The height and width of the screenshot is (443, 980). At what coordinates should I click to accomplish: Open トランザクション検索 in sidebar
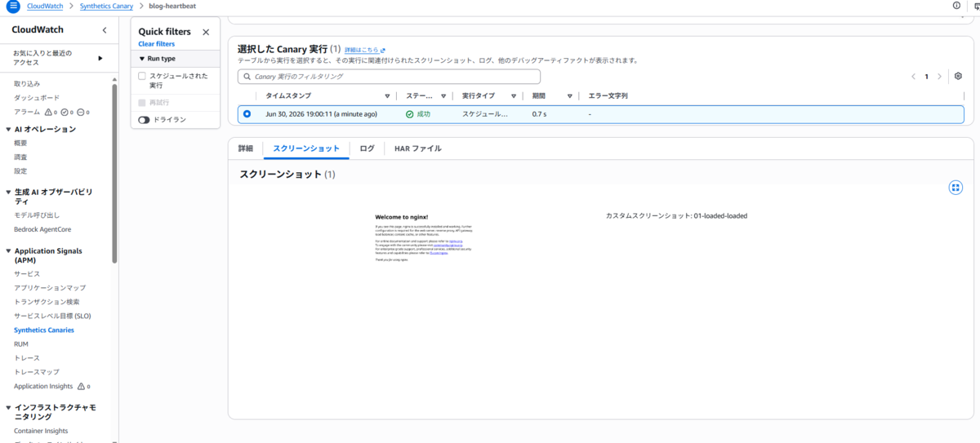coord(47,302)
